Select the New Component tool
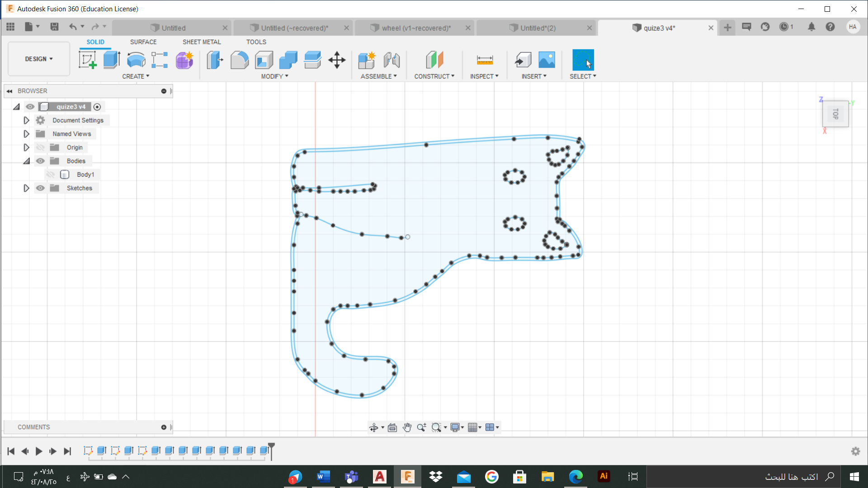Viewport: 868px width, 488px height. point(367,60)
